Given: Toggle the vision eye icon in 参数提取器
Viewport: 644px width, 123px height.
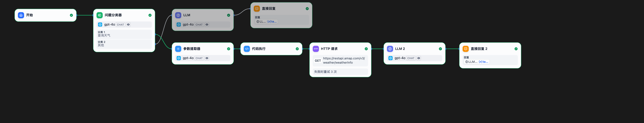Looking at the screenshot, I should [x=207, y=58].
